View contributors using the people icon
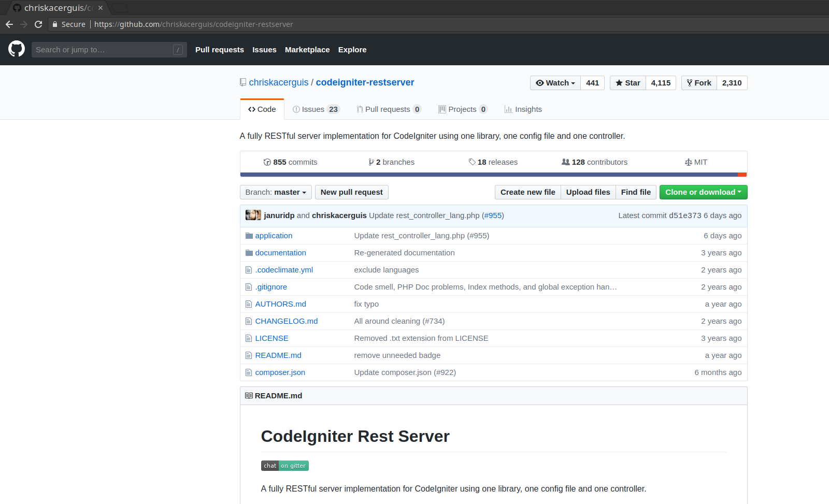This screenshot has width=829, height=504. (x=565, y=162)
